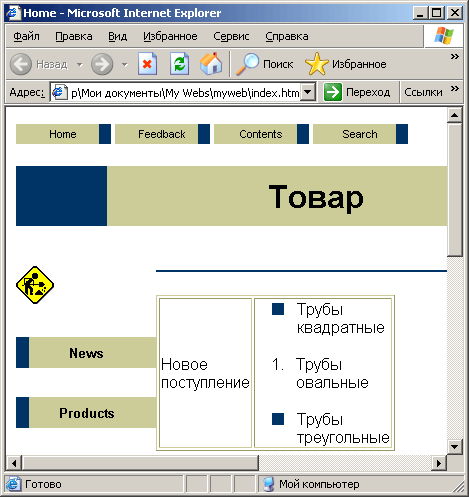Go to the home page via house icon
Image resolution: width=469 pixels, height=497 pixels.
pos(211,63)
